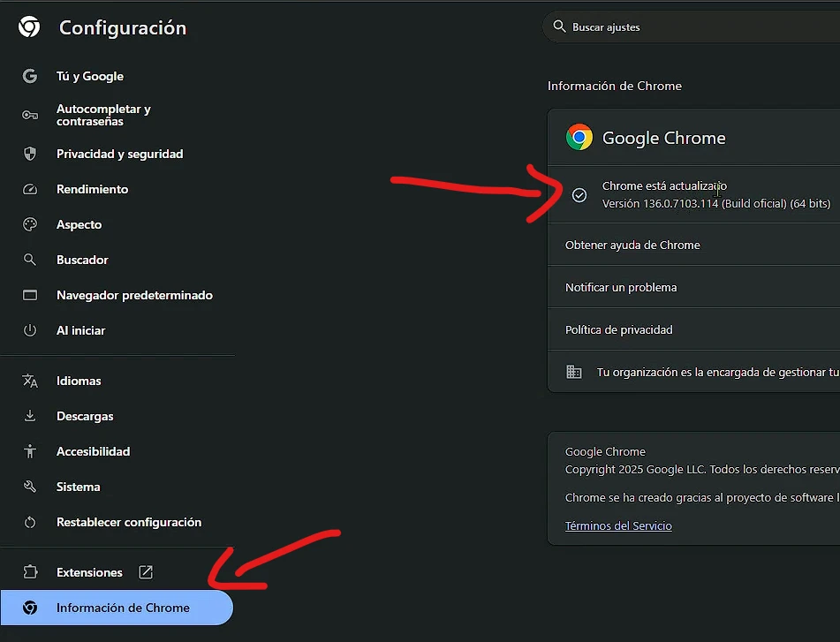Click the accessibility figure icon
This screenshot has width=840, height=642.
30,451
